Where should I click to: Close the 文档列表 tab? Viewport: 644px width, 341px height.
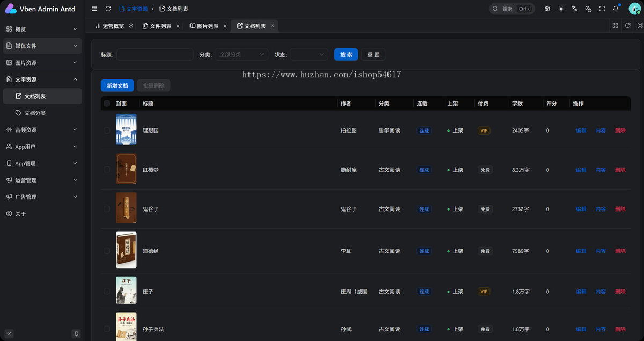click(x=272, y=26)
